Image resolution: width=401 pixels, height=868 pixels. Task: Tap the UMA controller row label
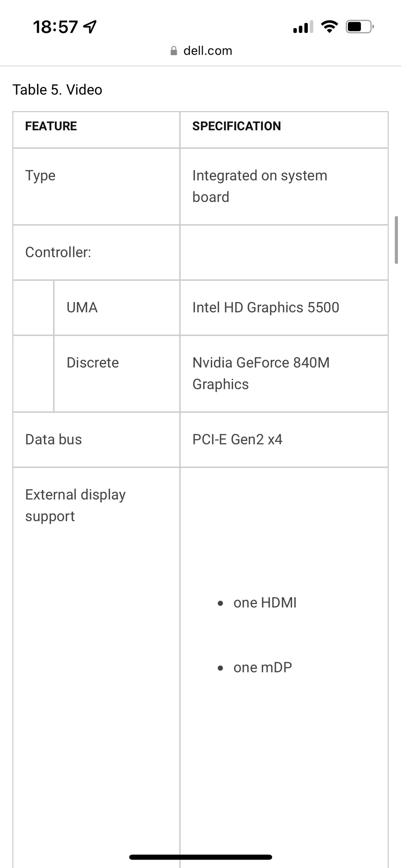(82, 307)
